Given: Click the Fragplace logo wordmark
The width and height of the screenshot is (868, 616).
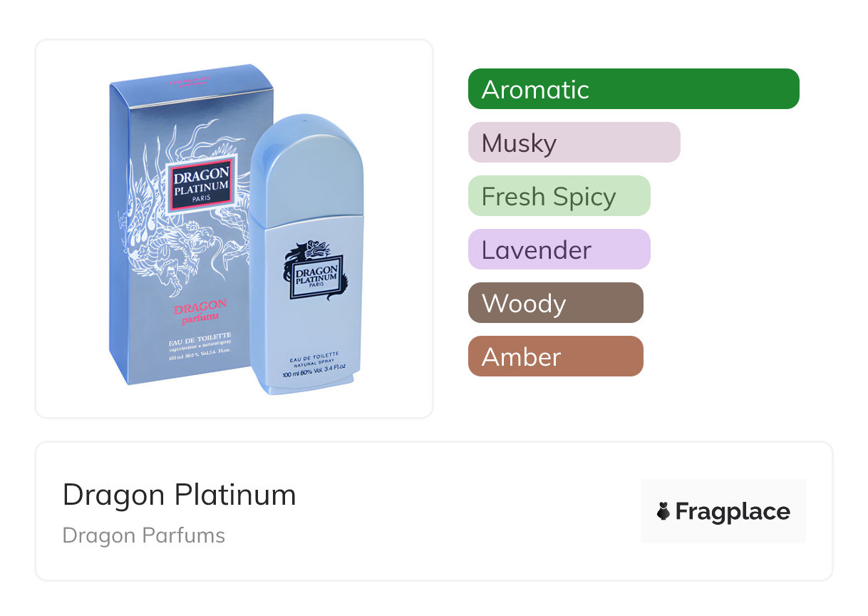Looking at the screenshot, I should point(733,511).
